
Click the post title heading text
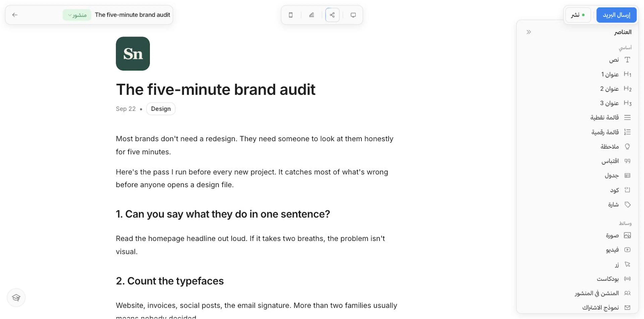pyautogui.click(x=216, y=89)
